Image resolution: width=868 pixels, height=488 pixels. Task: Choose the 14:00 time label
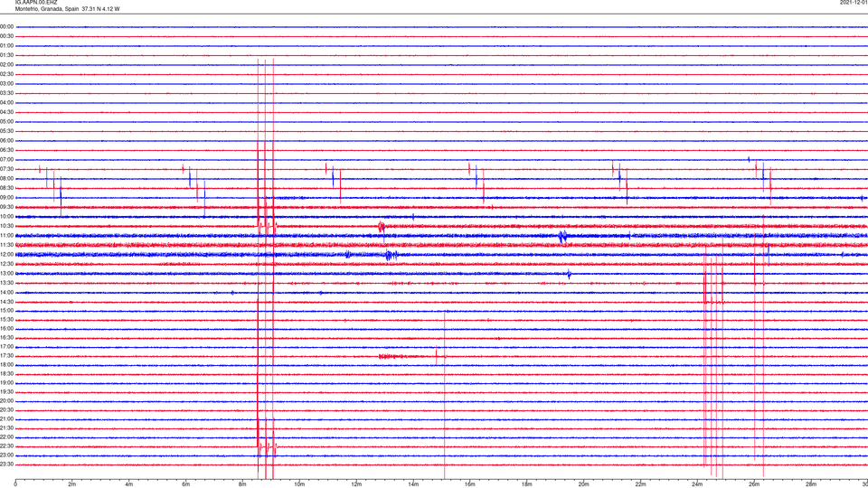coord(6,292)
